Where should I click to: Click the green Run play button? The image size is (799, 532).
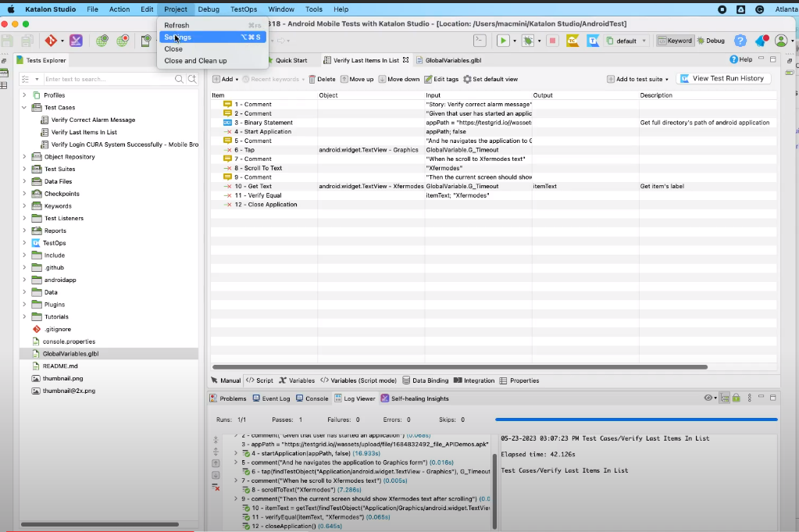[503, 41]
